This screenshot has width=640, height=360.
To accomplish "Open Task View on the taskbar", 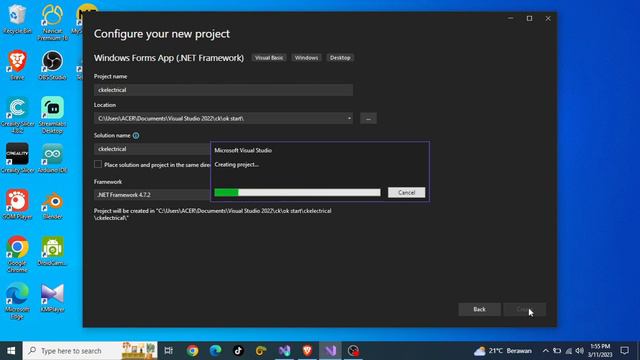I will (x=169, y=351).
